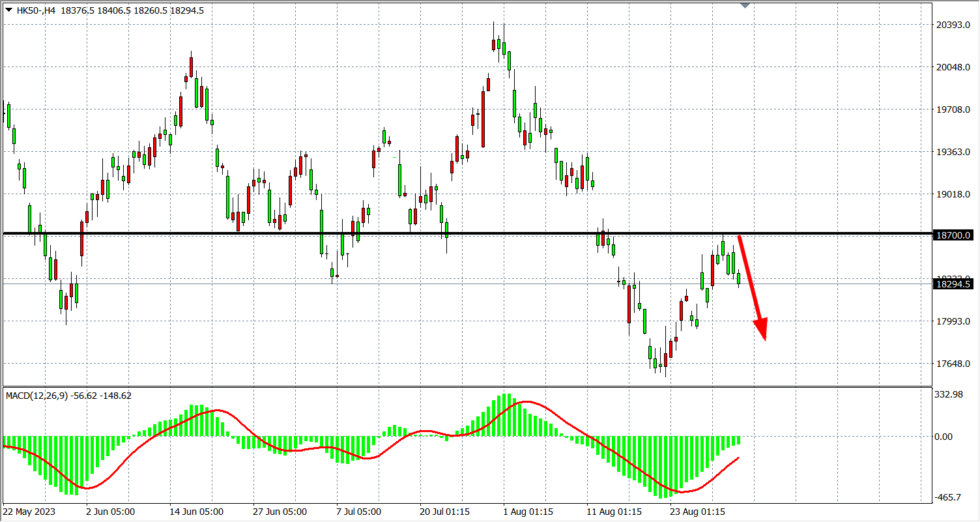
Task: Click the 1 Aug 01:15 time label
Action: point(528,512)
